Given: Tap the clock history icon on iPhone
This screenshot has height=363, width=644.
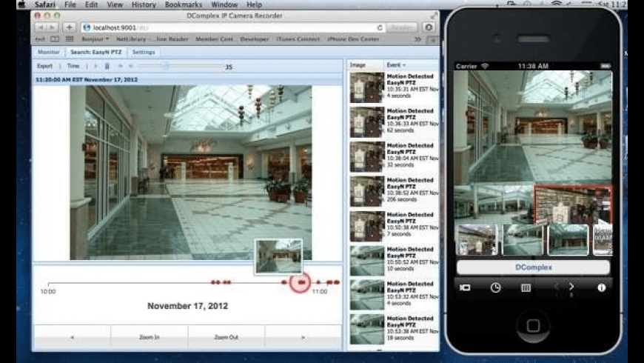Looking at the screenshot, I should click(x=495, y=287).
